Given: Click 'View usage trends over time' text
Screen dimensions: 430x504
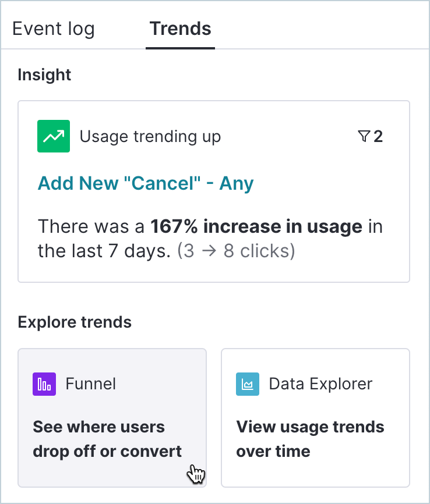Looking at the screenshot, I should [310, 439].
